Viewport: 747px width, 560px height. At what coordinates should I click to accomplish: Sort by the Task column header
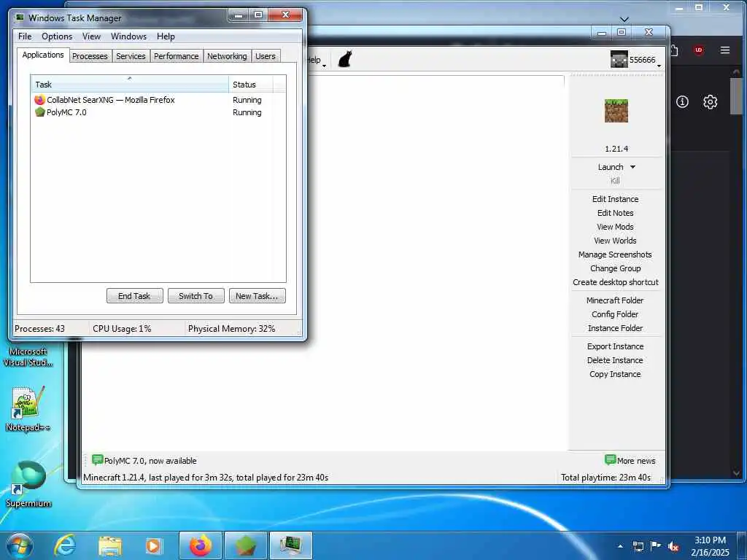(x=130, y=85)
